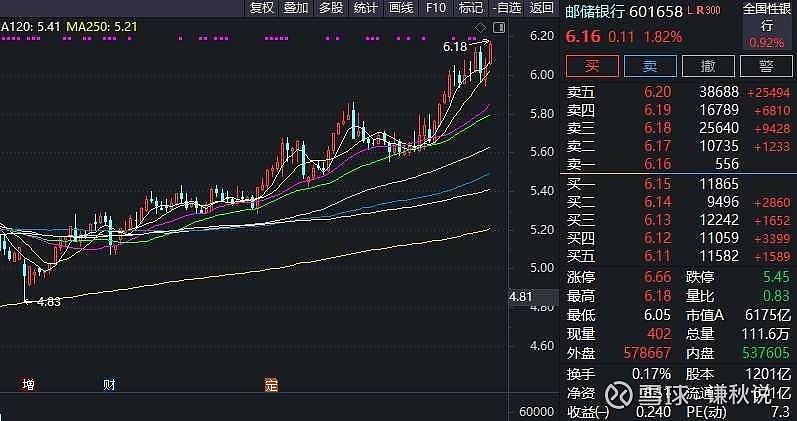The image size is (797, 421).
Task: Click the 内盘 value 537605
Action: [x=767, y=353]
